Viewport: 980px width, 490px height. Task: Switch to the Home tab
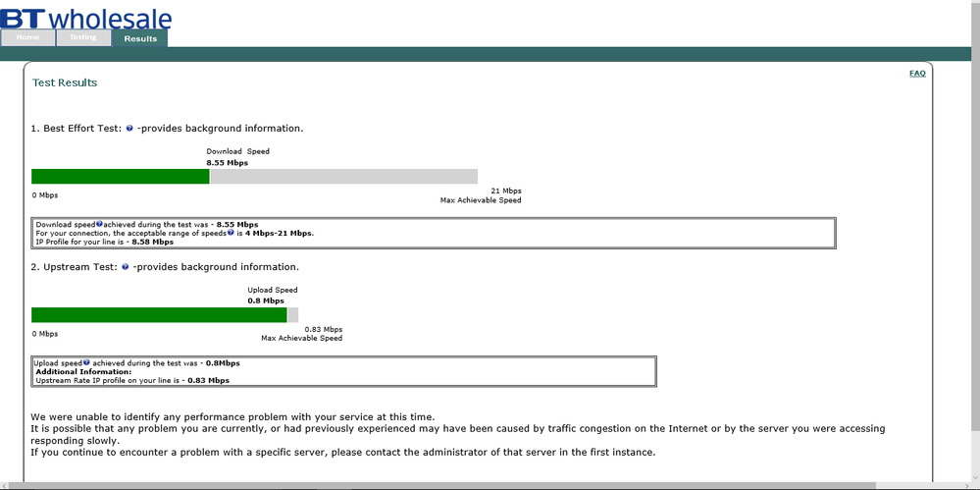coord(27,37)
